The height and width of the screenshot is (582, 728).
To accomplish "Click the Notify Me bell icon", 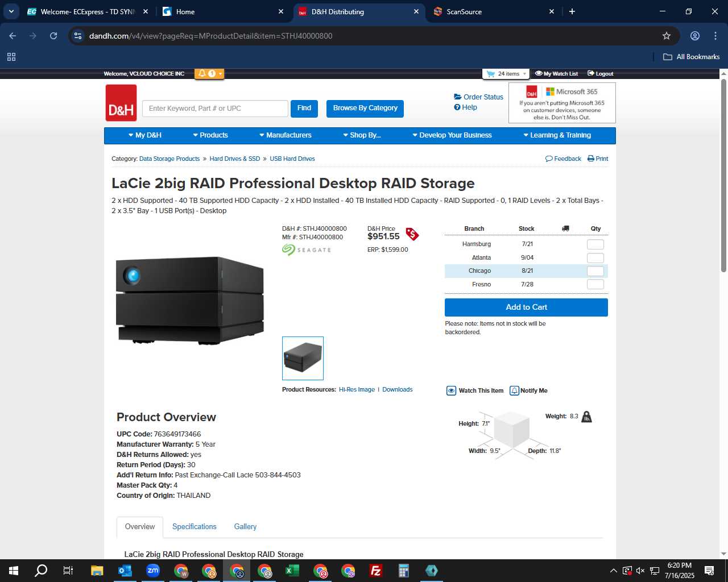I will (514, 390).
